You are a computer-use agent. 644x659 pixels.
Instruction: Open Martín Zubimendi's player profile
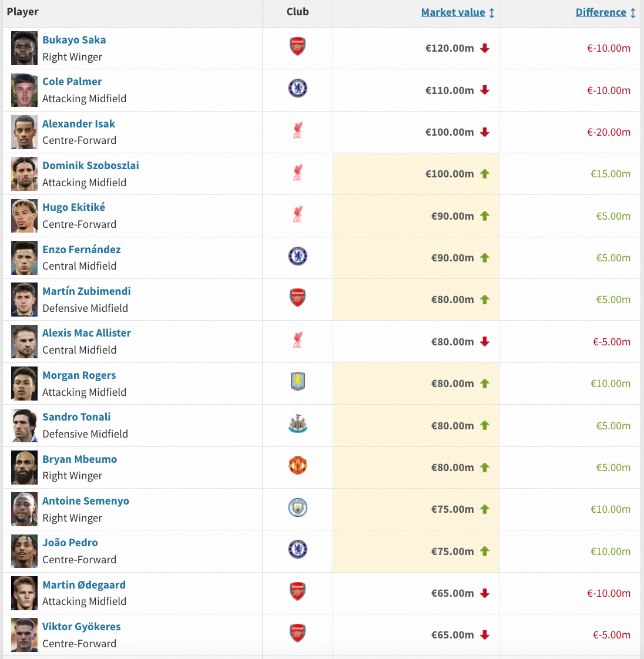click(x=86, y=291)
